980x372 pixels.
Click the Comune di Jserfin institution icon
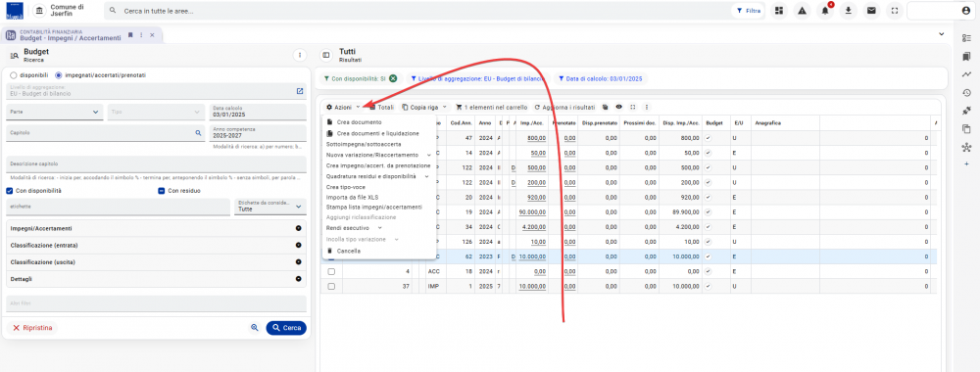pyautogui.click(x=39, y=11)
